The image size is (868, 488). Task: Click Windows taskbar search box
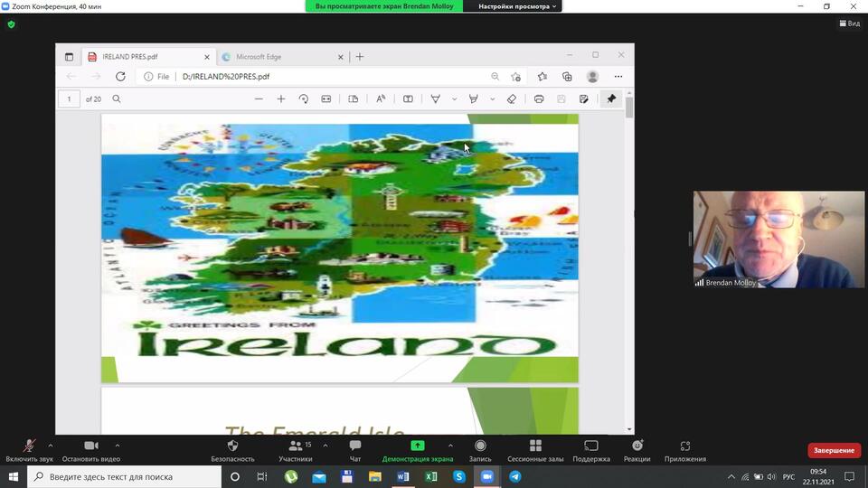click(124, 476)
